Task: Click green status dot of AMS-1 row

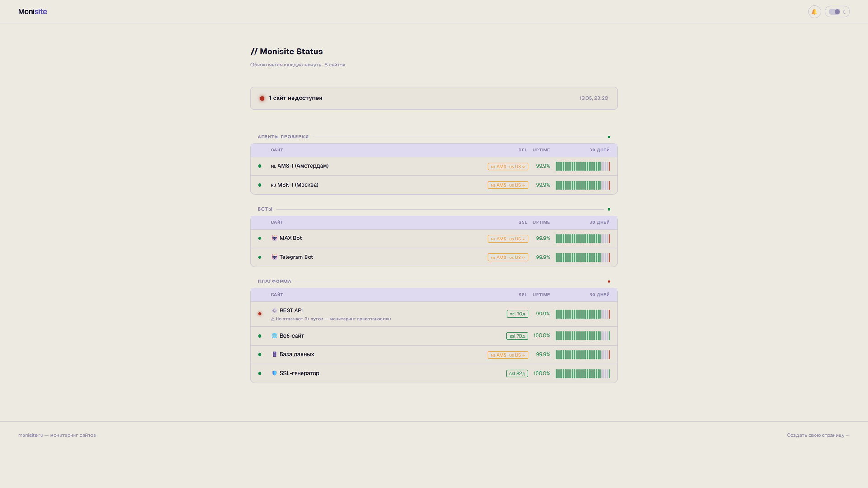Action: [259, 166]
